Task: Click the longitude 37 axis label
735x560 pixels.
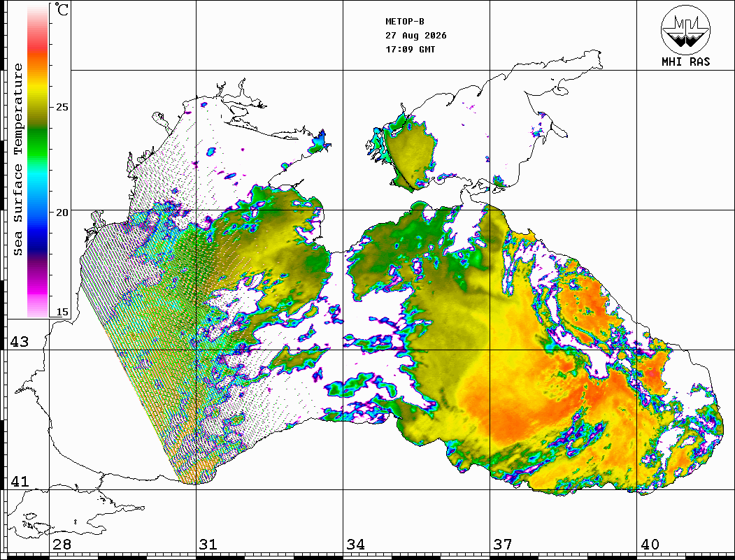Action: click(503, 544)
